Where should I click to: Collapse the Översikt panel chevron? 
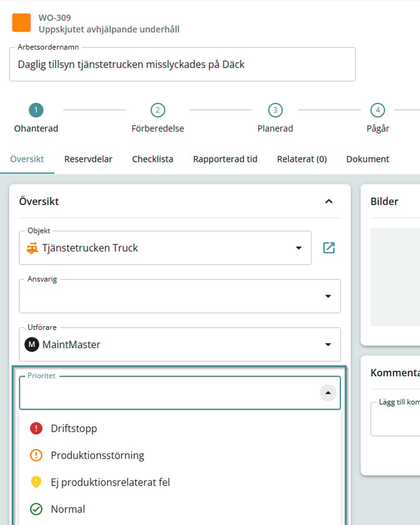(329, 201)
